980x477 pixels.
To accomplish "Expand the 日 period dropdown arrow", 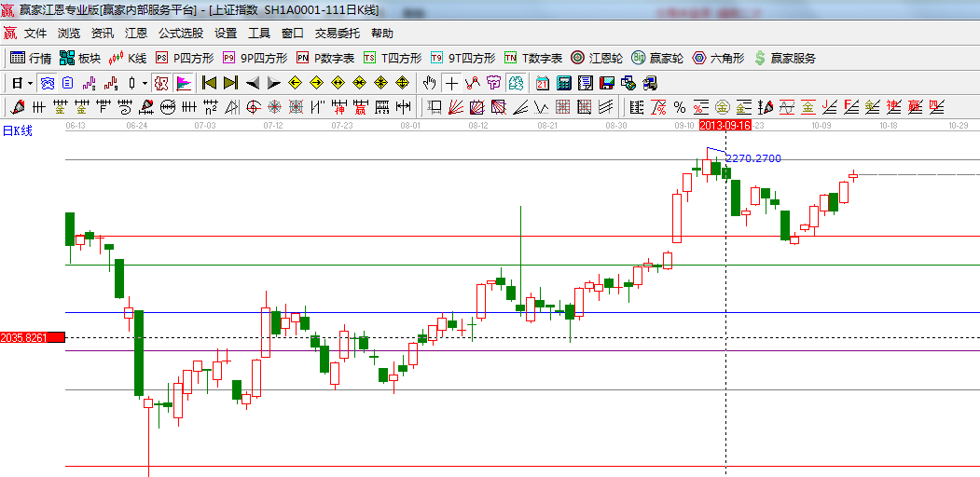I will (30, 83).
